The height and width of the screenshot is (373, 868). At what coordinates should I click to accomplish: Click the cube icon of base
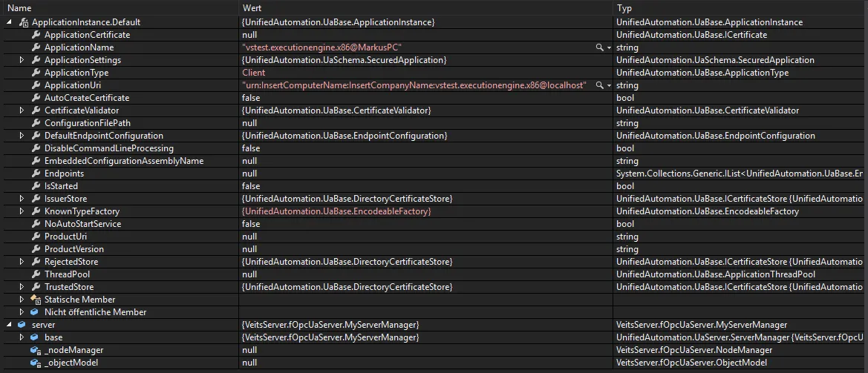pos(36,337)
